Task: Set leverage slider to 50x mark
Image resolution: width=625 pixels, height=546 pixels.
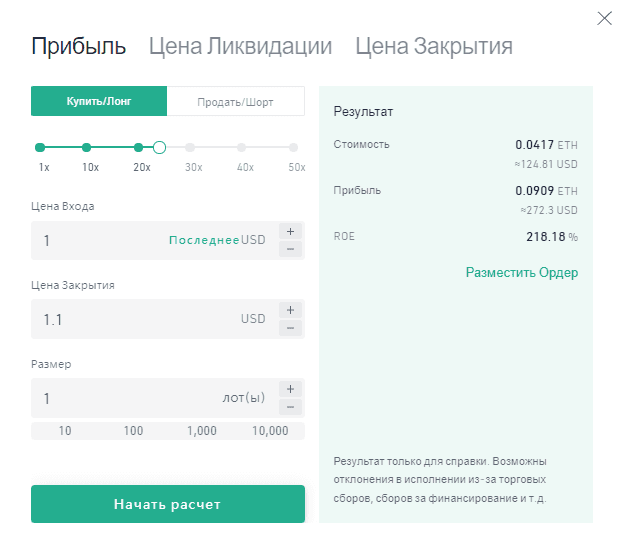Action: coord(293,147)
